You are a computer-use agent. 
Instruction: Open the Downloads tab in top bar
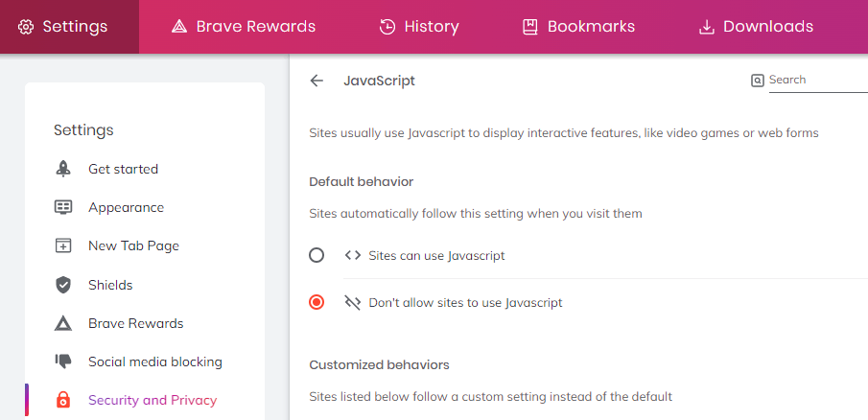pos(756,27)
